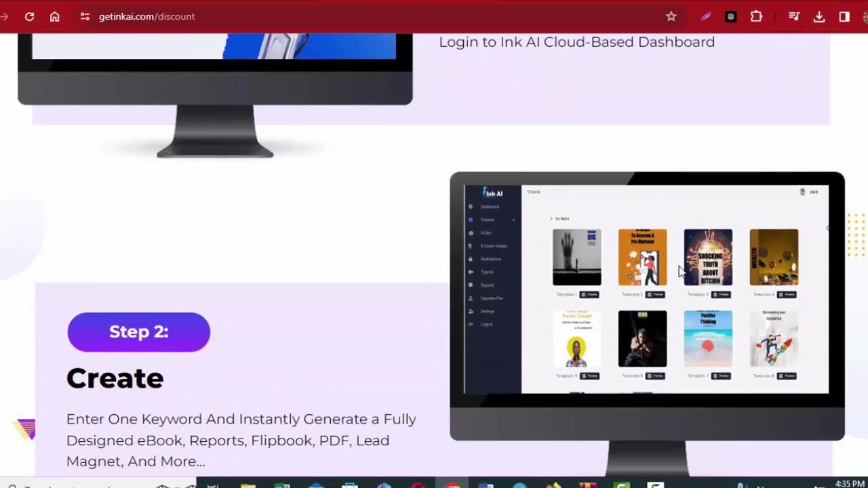868x488 pixels.
Task: Select the orange Pro Marketer cover
Action: [642, 257]
